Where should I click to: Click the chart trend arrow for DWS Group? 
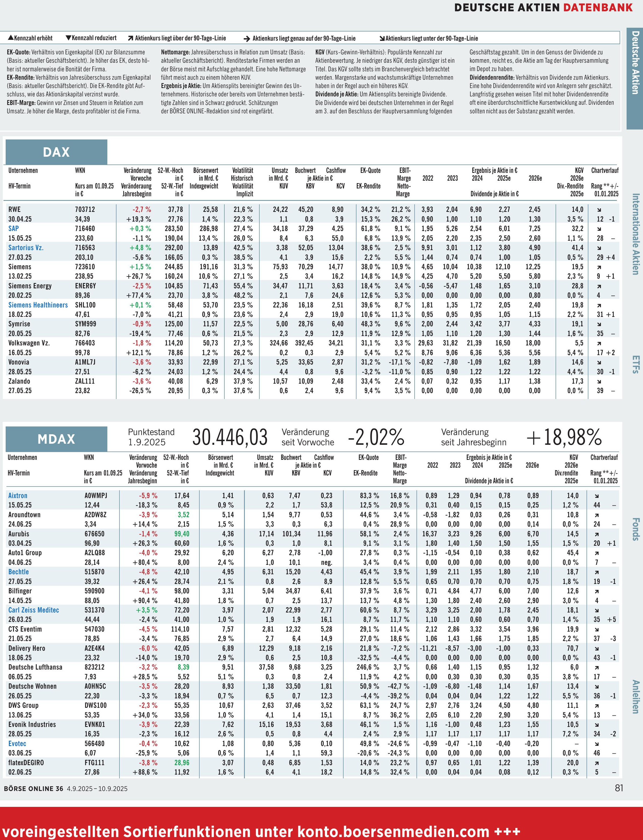click(597, 706)
